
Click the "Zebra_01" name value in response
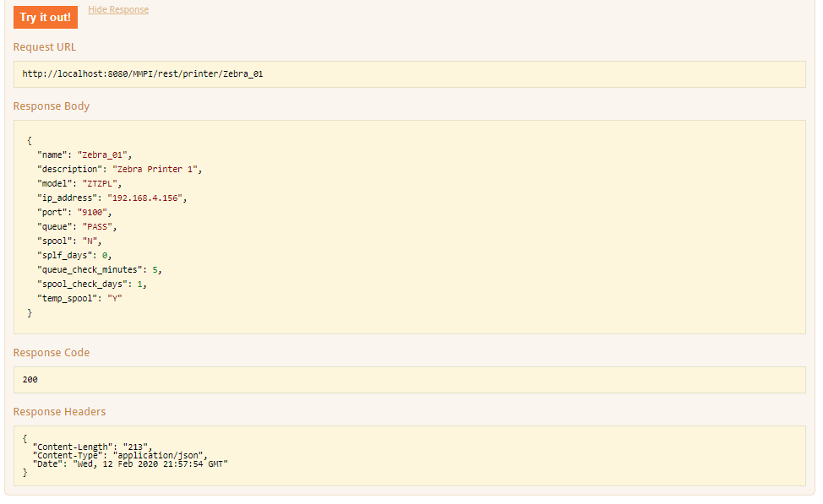(102, 154)
